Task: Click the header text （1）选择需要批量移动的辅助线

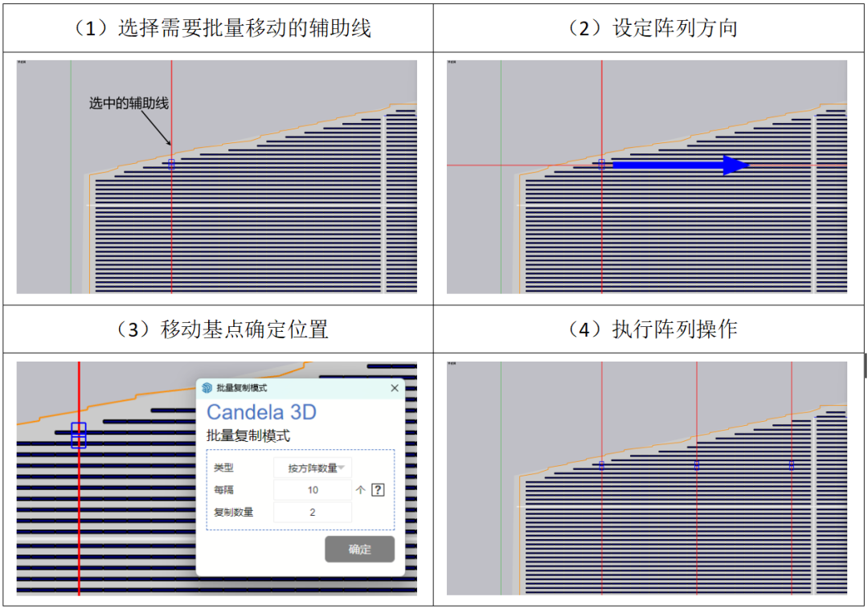Action: [222, 27]
